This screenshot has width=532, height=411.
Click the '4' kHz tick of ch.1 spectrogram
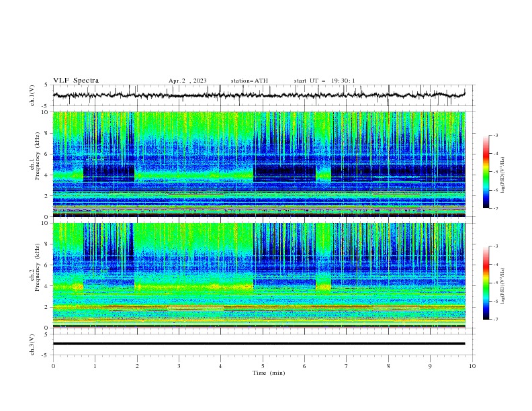pyautogui.click(x=48, y=175)
